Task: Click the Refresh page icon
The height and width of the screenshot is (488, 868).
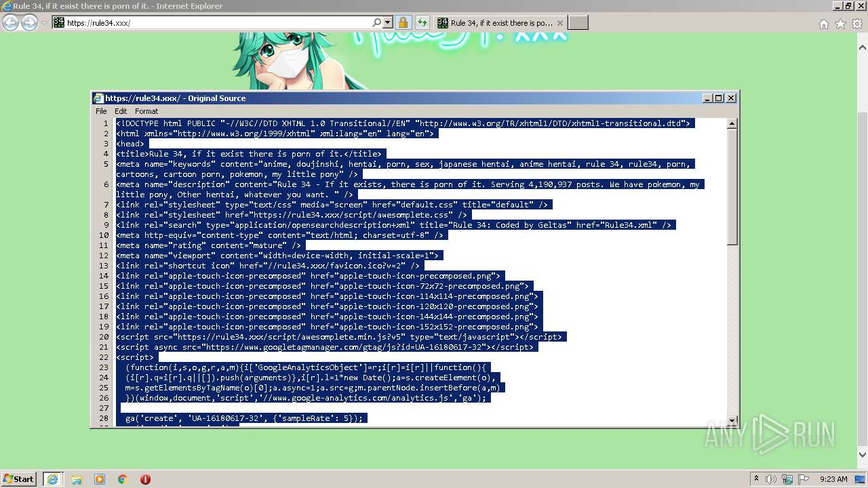Action: tap(422, 22)
